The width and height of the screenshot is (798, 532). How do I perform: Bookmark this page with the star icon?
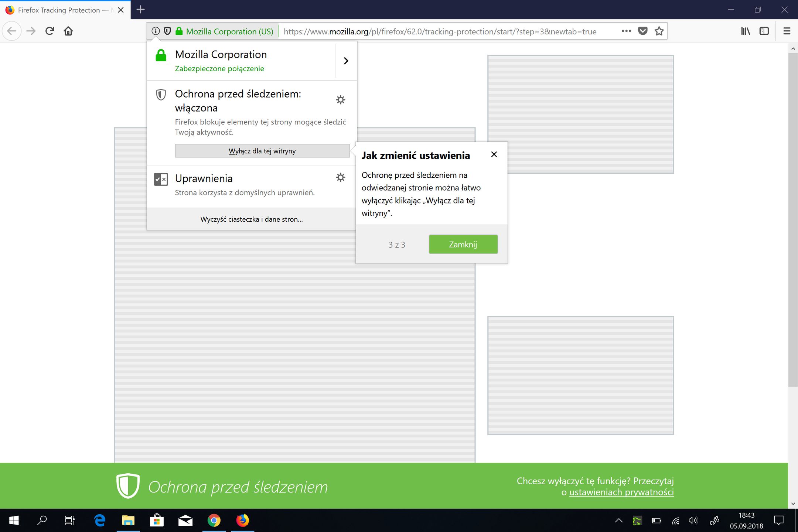click(659, 31)
